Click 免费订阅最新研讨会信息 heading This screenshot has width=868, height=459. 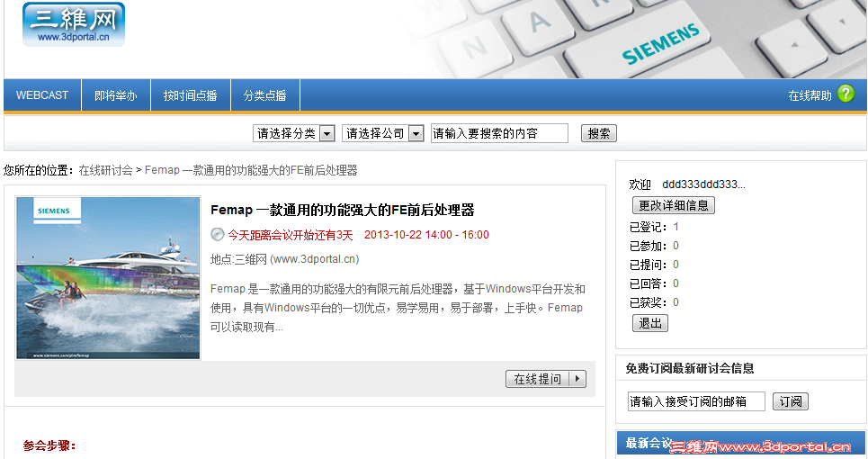(x=690, y=368)
